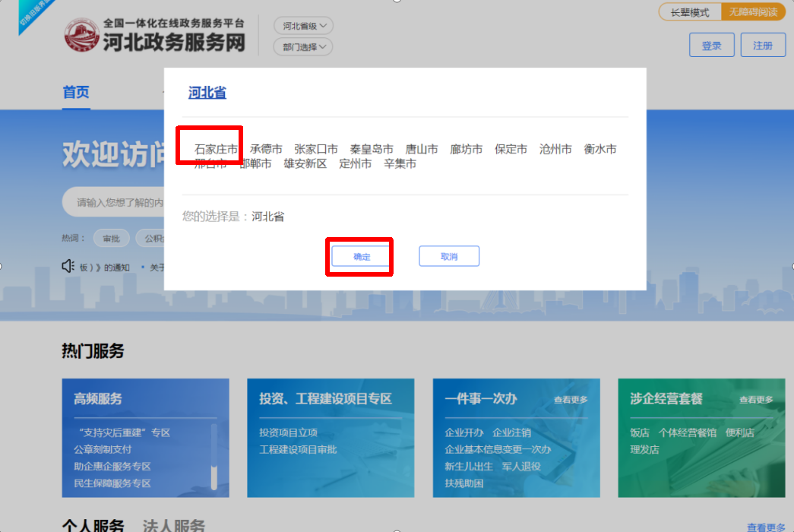Click the speaker announcement icon
This screenshot has width=794, height=532.
pos(68,266)
